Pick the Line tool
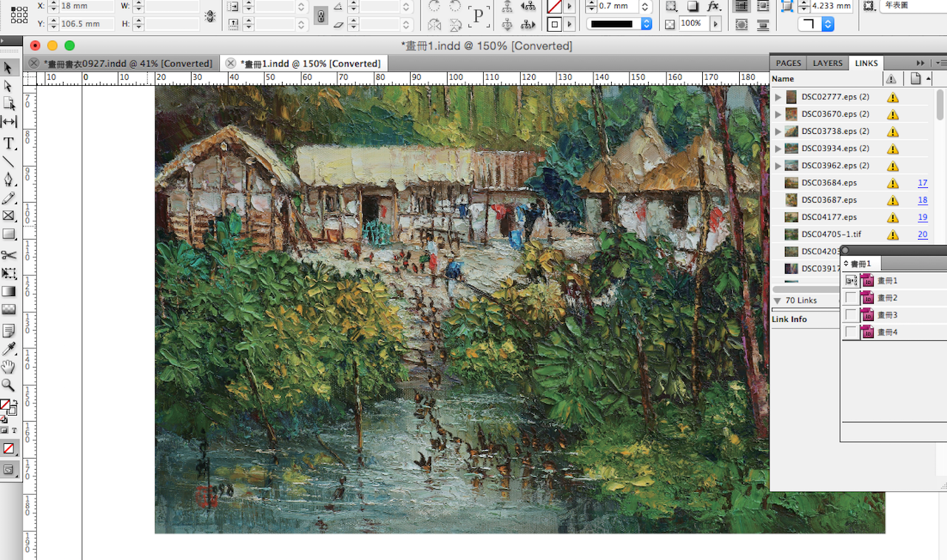This screenshot has height=560, width=947. [x=9, y=161]
